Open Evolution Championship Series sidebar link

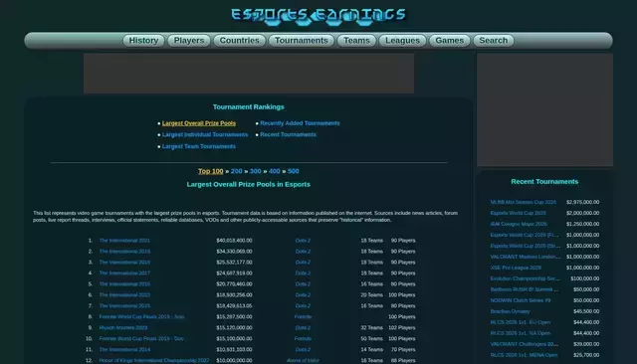click(x=525, y=278)
